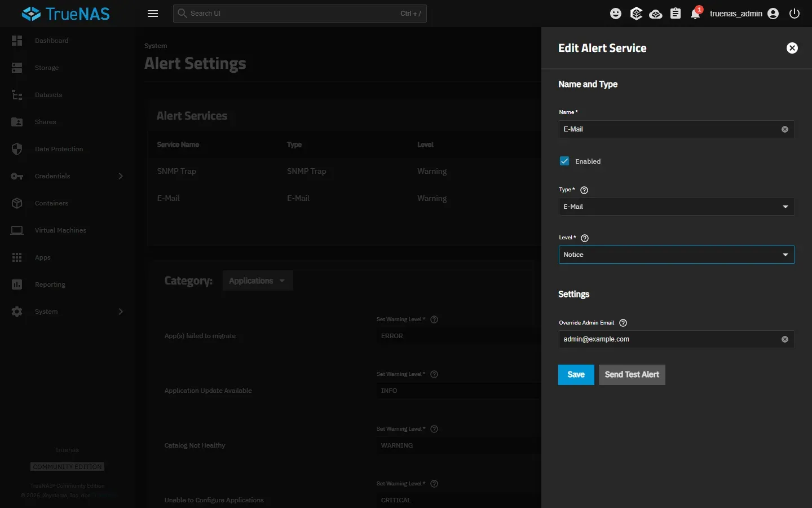
Task: Open Virtual Machines in the sidebar
Action: coord(68,230)
